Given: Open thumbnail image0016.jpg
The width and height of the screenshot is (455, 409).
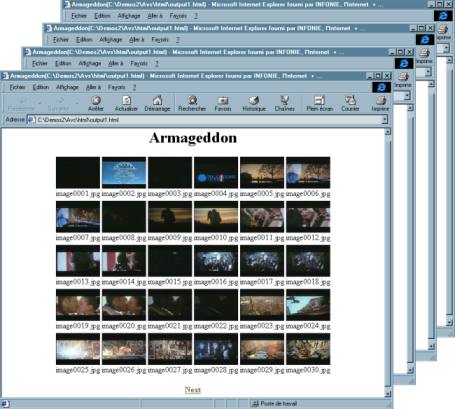Looking at the screenshot, I should pos(216,261).
